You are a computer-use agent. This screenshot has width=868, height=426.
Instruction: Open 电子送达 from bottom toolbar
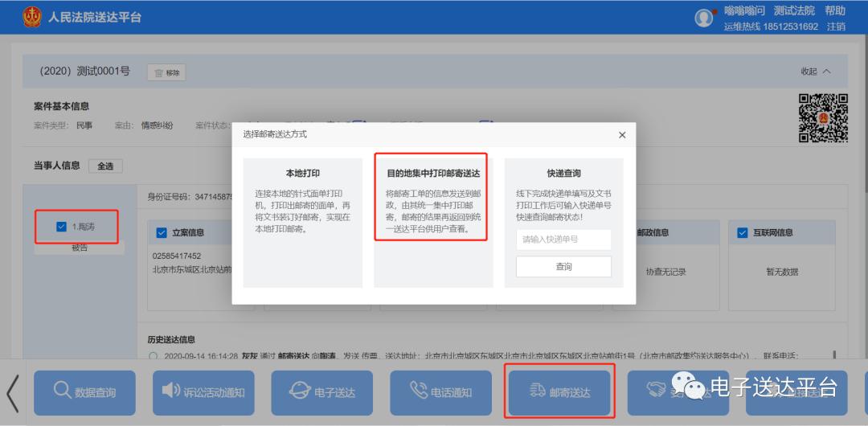(x=322, y=393)
